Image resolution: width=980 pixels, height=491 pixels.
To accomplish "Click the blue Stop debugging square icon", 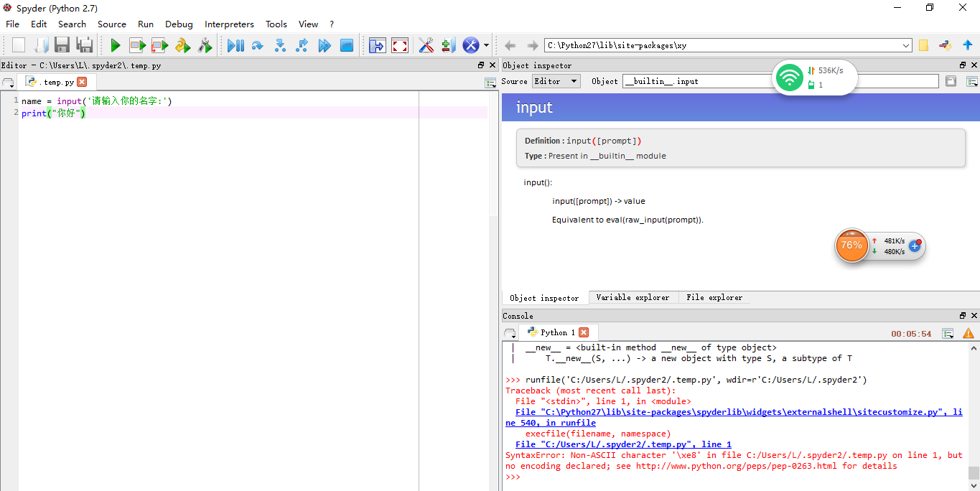I will [x=347, y=46].
